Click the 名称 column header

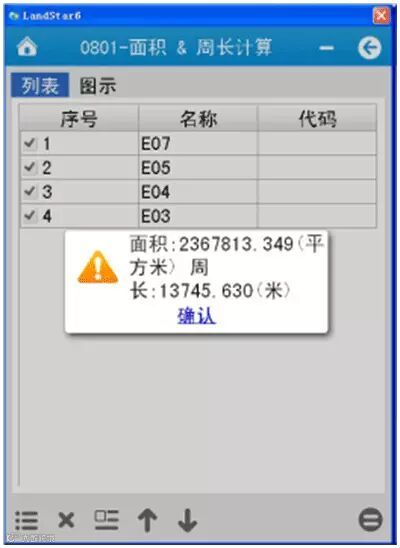pos(198,118)
